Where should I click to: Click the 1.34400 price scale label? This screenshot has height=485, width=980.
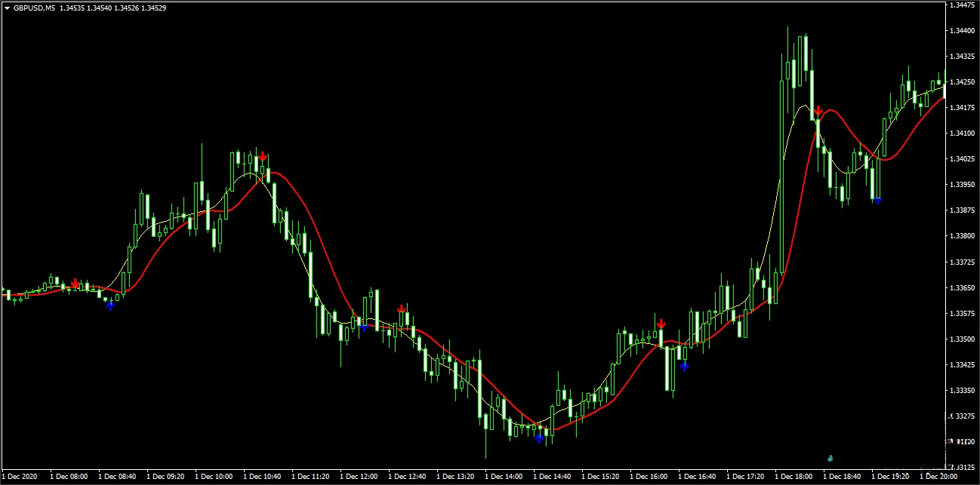pos(963,31)
